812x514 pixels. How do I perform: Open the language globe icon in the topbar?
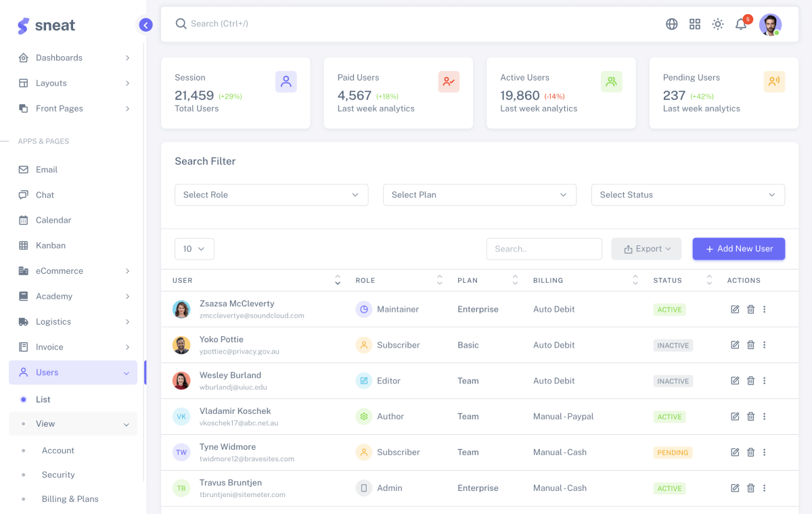[671, 24]
